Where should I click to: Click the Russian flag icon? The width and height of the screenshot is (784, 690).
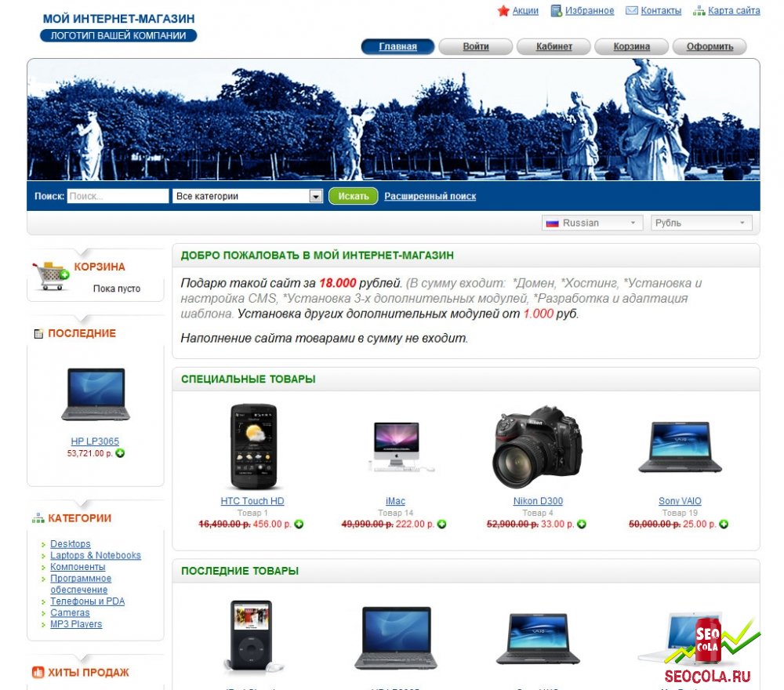click(553, 223)
